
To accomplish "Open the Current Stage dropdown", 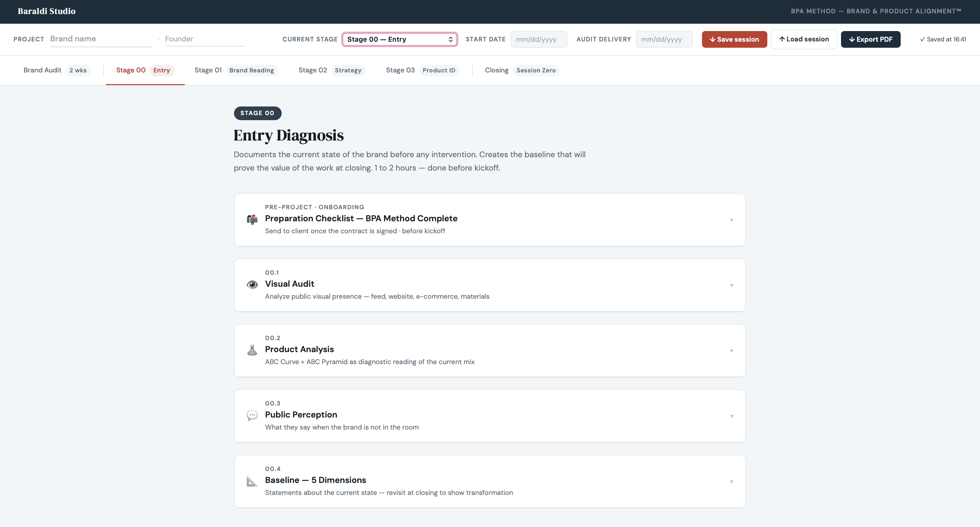I will point(399,39).
